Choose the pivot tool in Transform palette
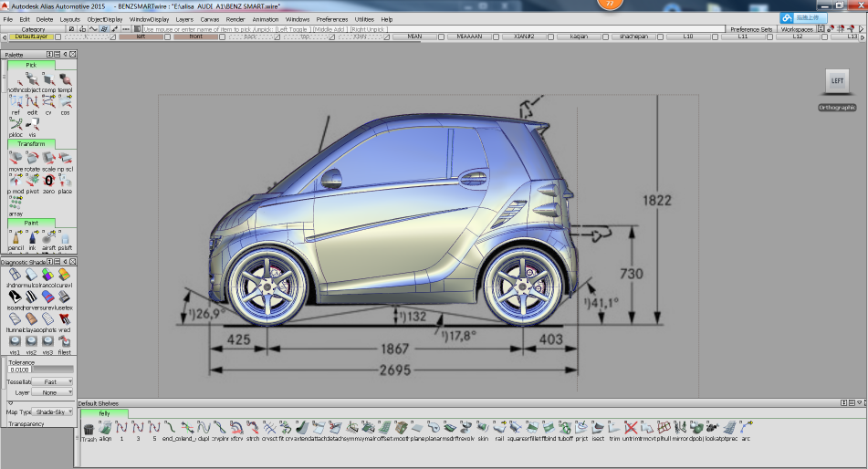Viewport: 868px width, 469px height. (x=33, y=181)
